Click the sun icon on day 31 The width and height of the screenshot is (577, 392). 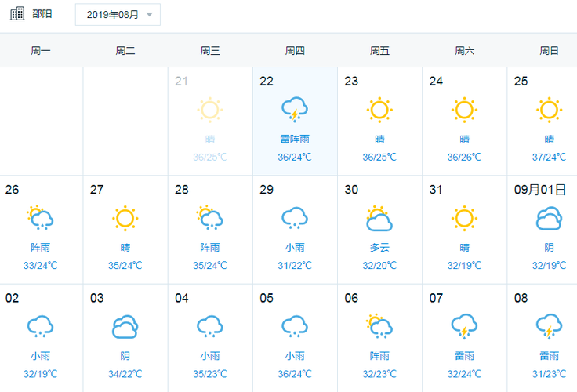(x=464, y=218)
